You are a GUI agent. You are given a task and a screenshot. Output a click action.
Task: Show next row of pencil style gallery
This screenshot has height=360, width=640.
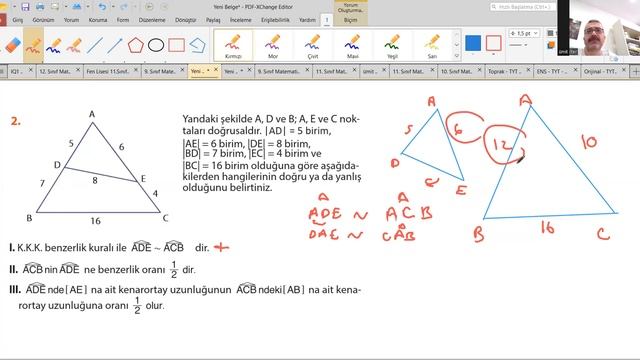[x=456, y=45]
